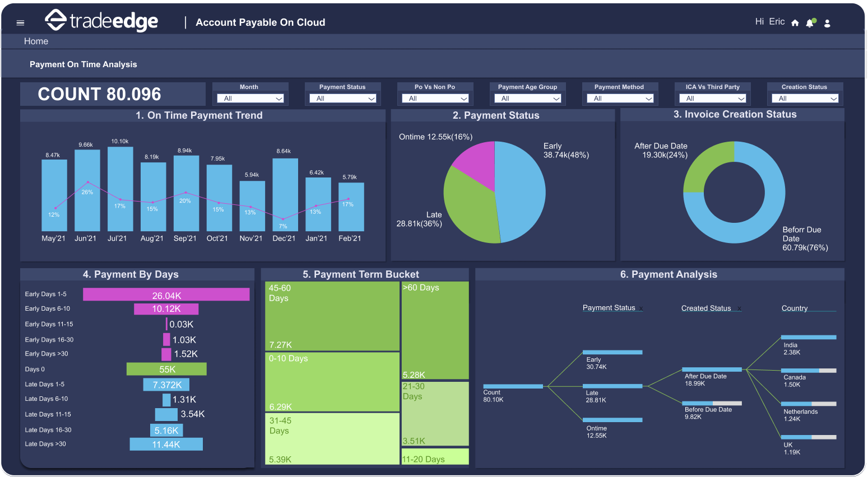868x477 pixels.
Task: Go to home via house icon
Action: coord(795,23)
